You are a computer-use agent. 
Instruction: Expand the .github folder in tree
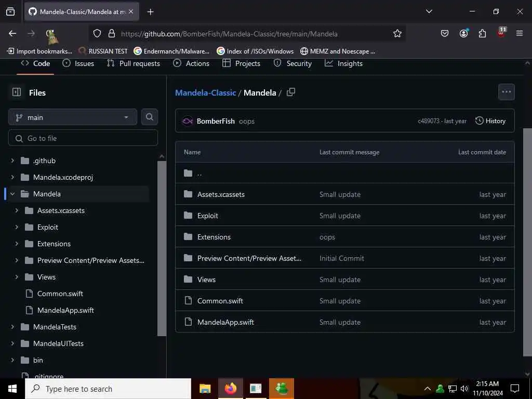[x=12, y=161]
